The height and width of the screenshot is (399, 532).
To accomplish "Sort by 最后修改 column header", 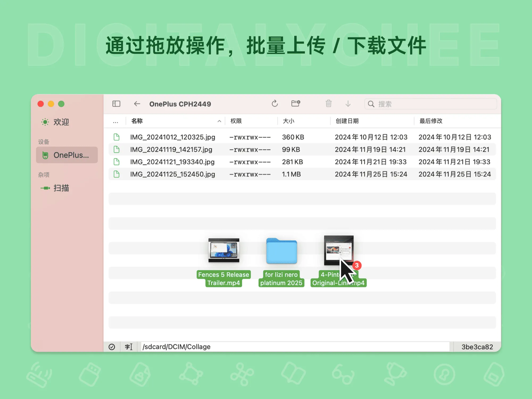I will (431, 121).
